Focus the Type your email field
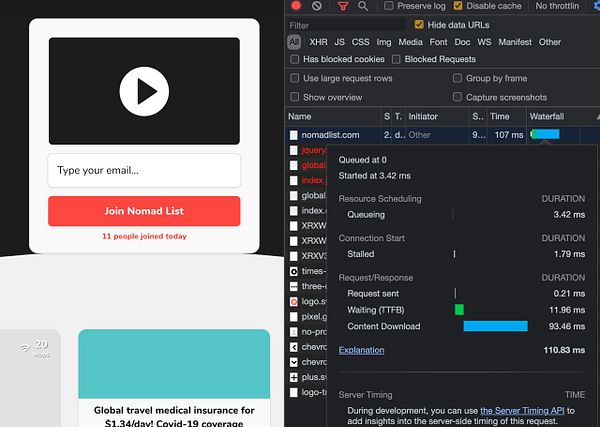The image size is (600, 427). click(x=144, y=171)
